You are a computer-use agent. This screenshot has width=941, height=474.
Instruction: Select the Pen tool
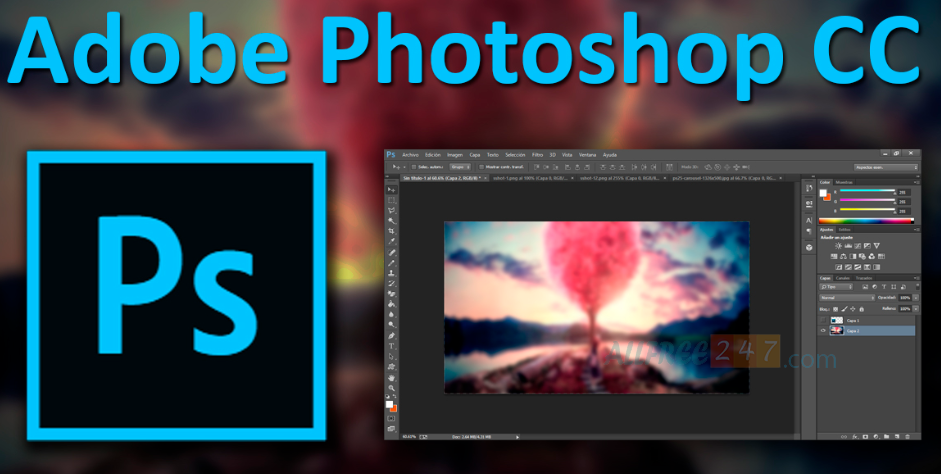click(x=392, y=335)
